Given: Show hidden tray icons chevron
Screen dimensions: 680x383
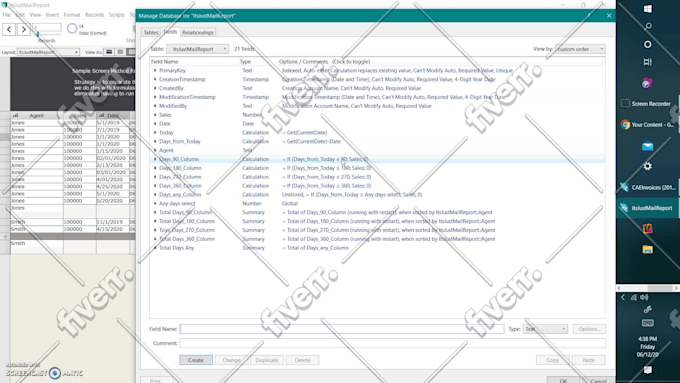Looking at the screenshot, I should (623, 297).
